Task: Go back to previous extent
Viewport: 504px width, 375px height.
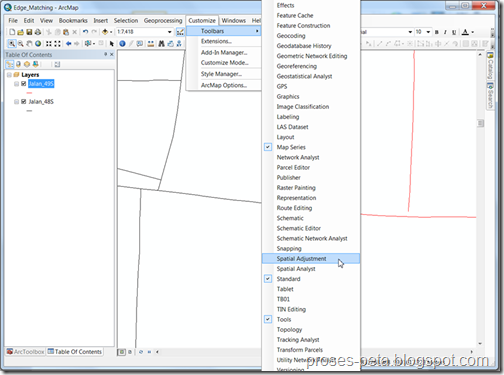Action: (68, 44)
